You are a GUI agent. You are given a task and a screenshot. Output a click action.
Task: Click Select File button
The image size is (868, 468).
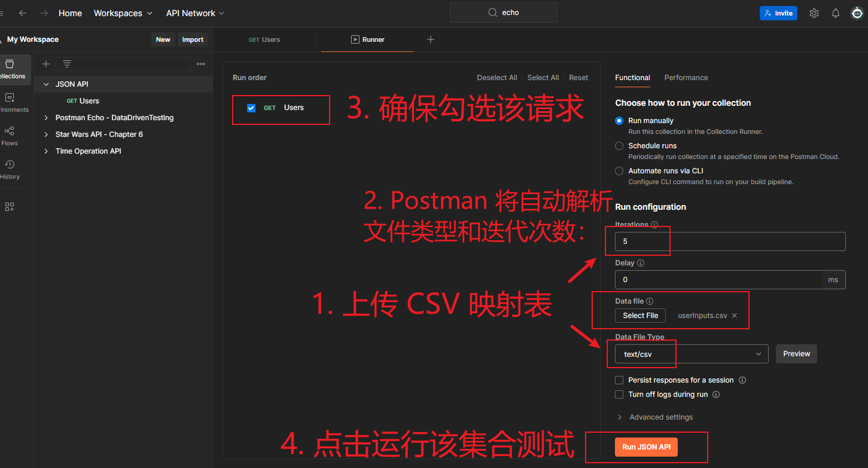(640, 316)
